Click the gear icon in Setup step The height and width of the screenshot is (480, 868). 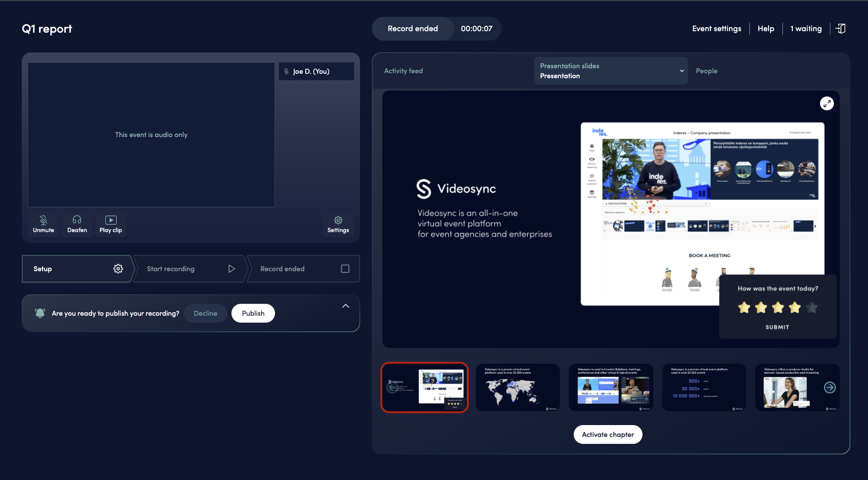(118, 269)
